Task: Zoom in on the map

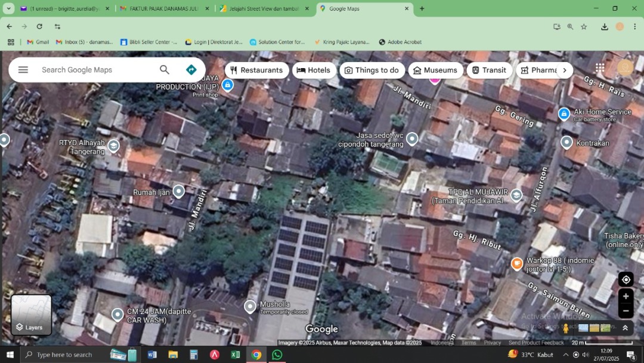Action: click(x=626, y=296)
